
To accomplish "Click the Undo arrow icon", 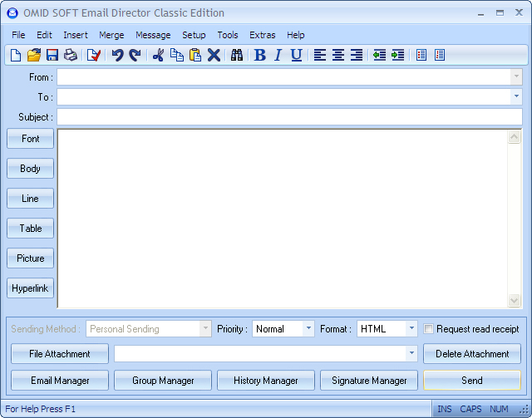I will point(117,56).
